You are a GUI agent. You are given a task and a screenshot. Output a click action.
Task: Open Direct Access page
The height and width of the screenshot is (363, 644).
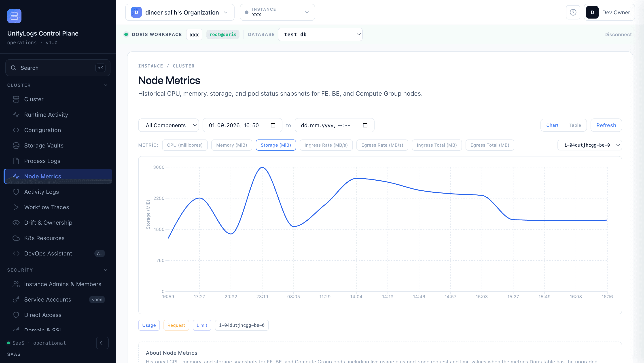(x=58, y=315)
